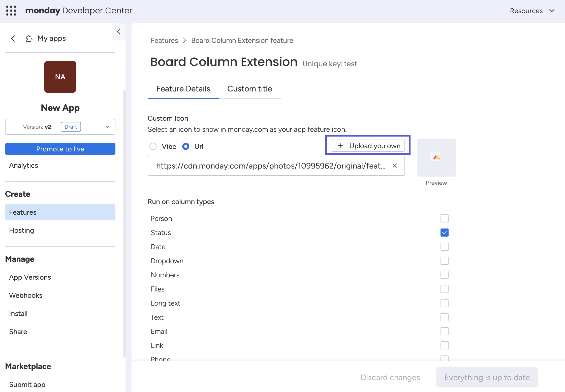The height and width of the screenshot is (392, 565).
Task: Click Discard changes button
Action: click(390, 377)
